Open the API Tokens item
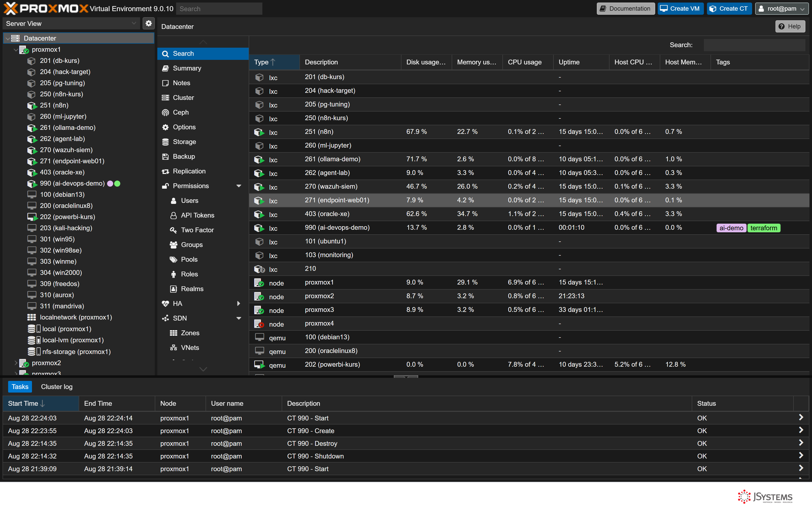Screen dimensions: 812x513 point(203,215)
